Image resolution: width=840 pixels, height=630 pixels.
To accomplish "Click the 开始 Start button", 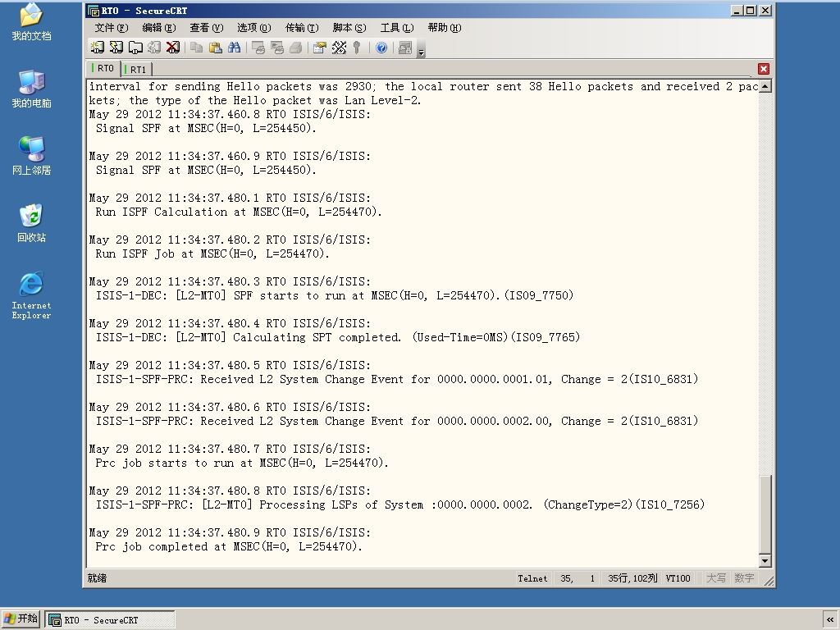I will 21,619.
